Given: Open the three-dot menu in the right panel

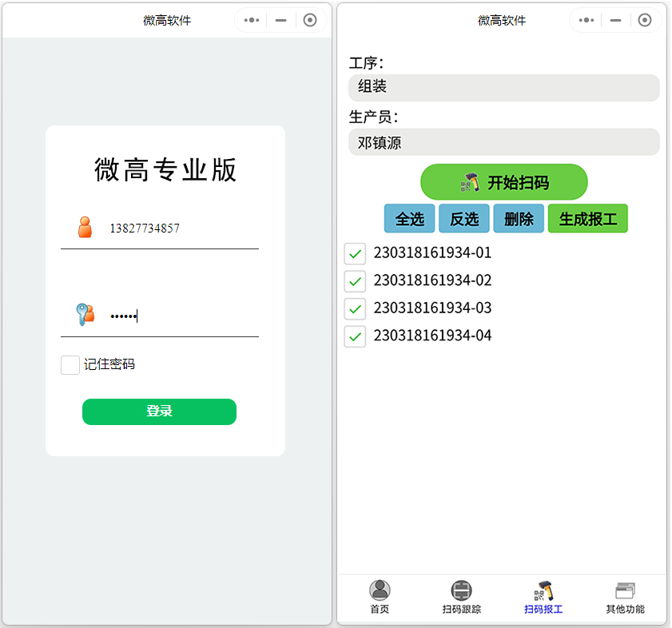Looking at the screenshot, I should pyautogui.click(x=587, y=21).
